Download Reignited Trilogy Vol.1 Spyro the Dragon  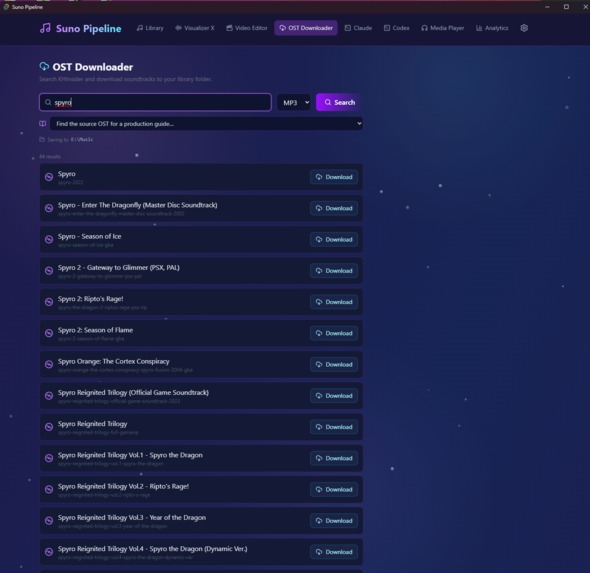coord(334,458)
